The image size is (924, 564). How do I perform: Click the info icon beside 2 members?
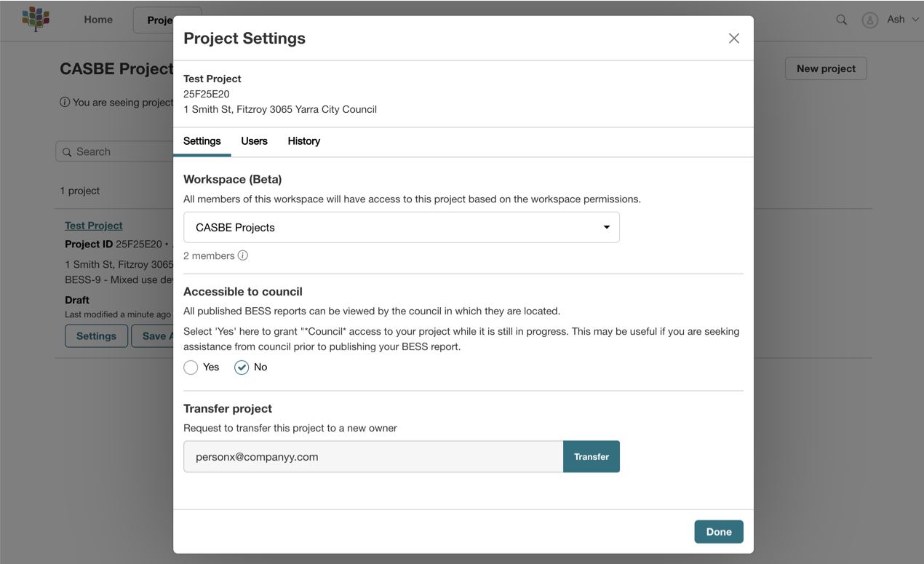pyautogui.click(x=243, y=255)
